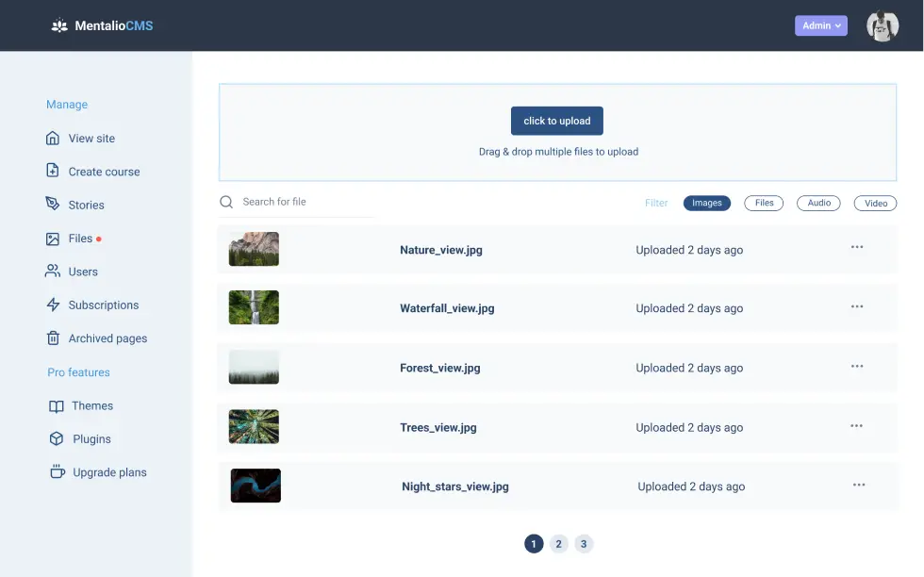Screen dimensions: 924x577
Task: Click the search magnifier icon
Action: tap(226, 202)
